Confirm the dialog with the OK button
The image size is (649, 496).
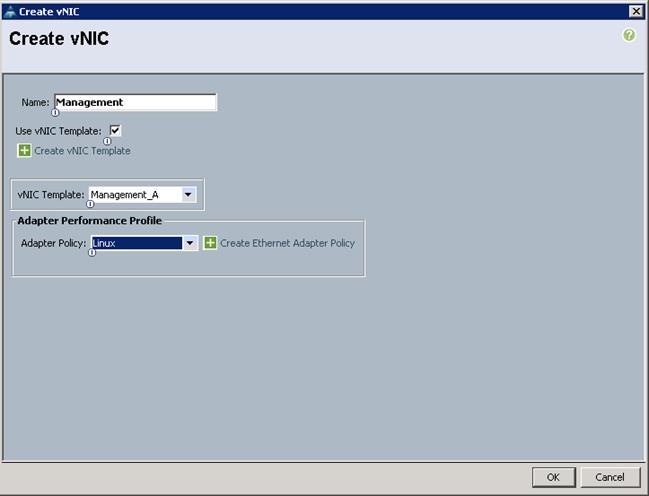coord(553,477)
